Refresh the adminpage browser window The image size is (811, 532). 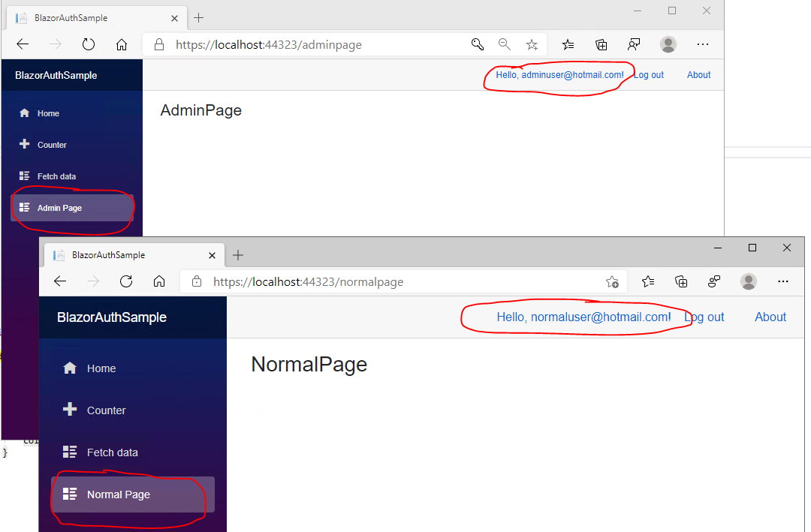(89, 44)
